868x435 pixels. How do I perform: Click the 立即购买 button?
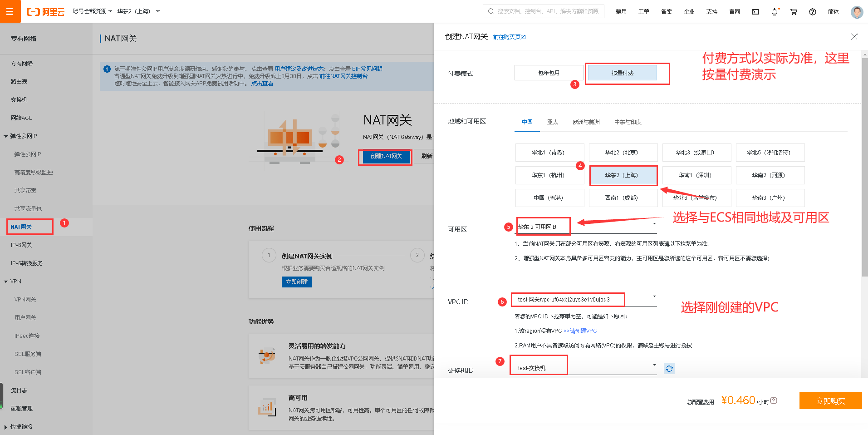pos(830,400)
